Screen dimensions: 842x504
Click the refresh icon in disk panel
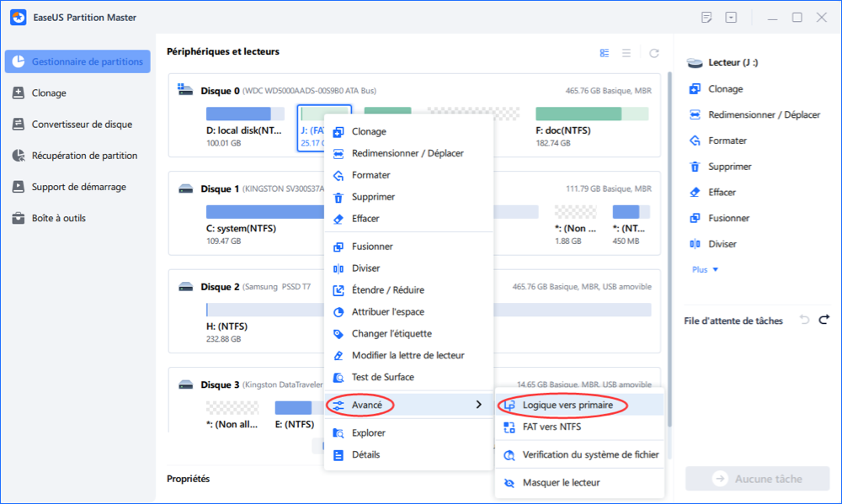point(653,53)
